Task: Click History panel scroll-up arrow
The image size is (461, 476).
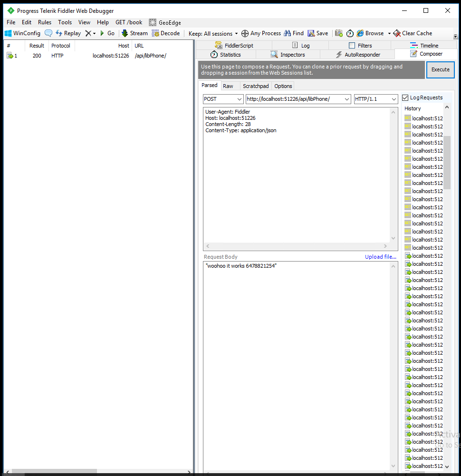Action: coord(447,107)
